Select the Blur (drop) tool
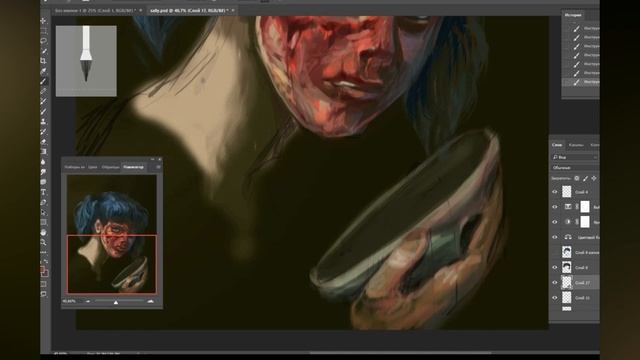 [43, 162]
